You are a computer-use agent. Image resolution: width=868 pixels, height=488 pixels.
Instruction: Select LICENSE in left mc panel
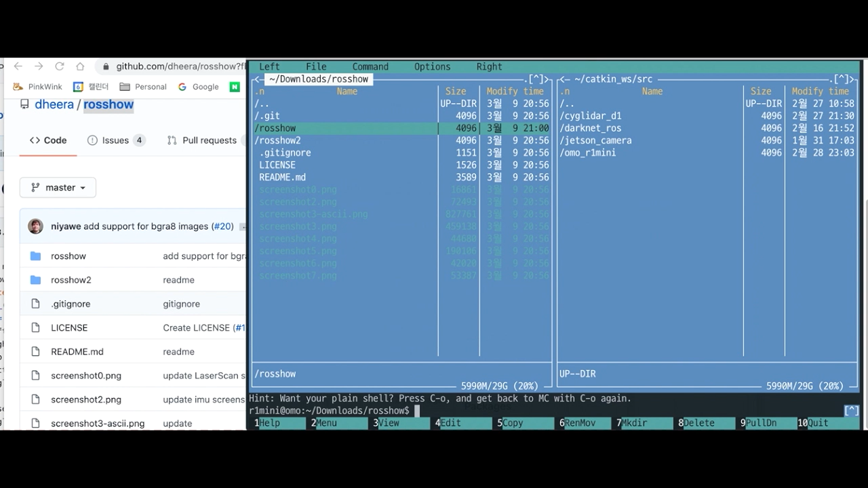[x=344, y=165]
